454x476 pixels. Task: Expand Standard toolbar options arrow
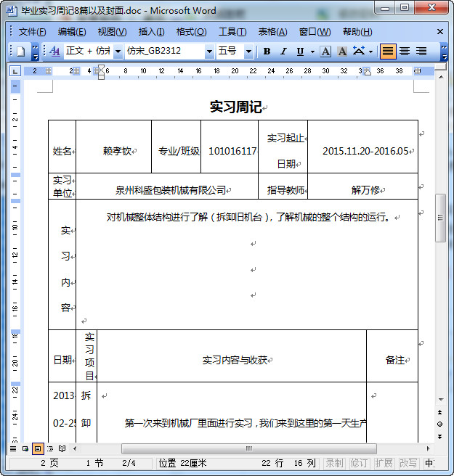point(36,52)
